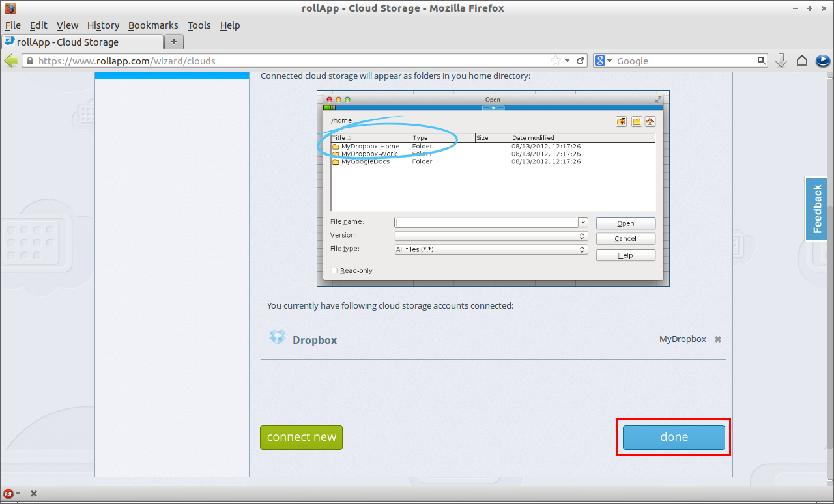The width and height of the screenshot is (834, 504).
Task: Click the site security lock icon
Action: [x=29, y=61]
